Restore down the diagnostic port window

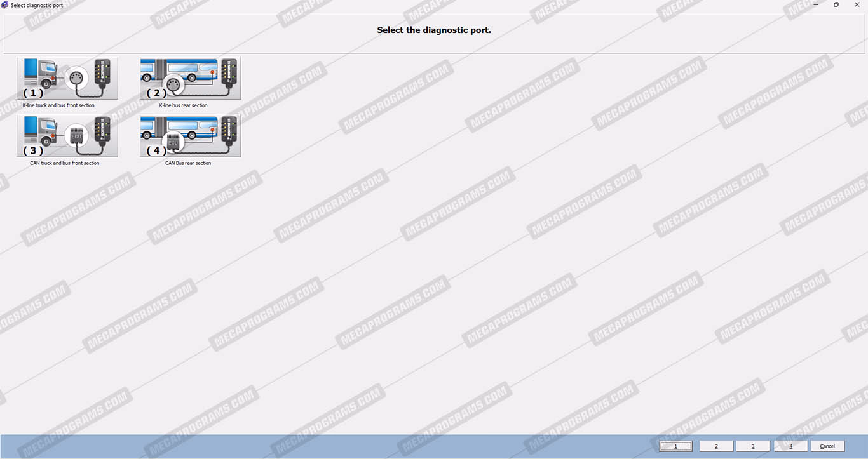coord(836,5)
